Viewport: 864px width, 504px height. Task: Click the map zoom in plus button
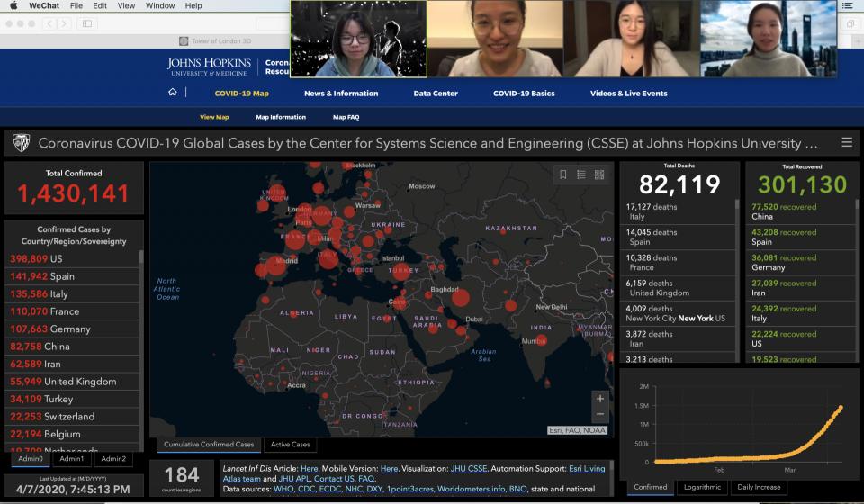[599, 398]
